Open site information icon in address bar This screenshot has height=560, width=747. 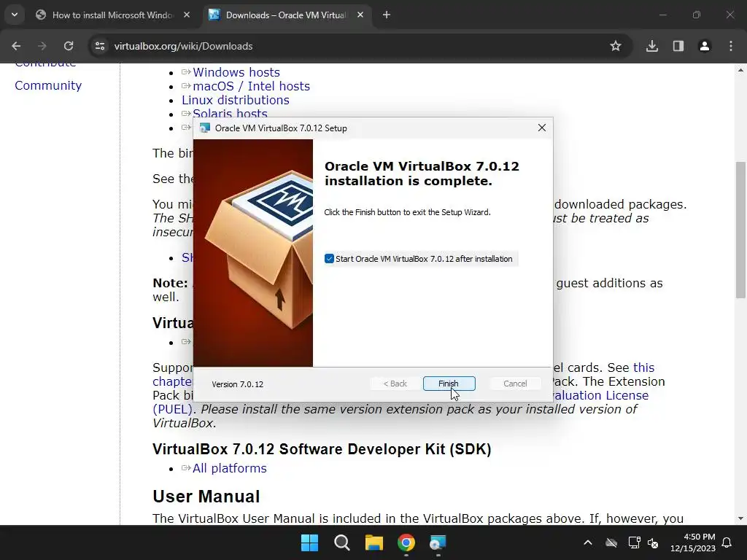point(100,46)
